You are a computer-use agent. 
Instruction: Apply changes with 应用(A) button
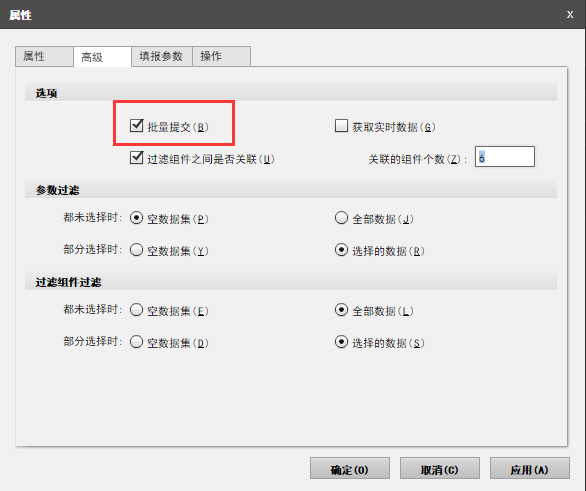click(530, 468)
